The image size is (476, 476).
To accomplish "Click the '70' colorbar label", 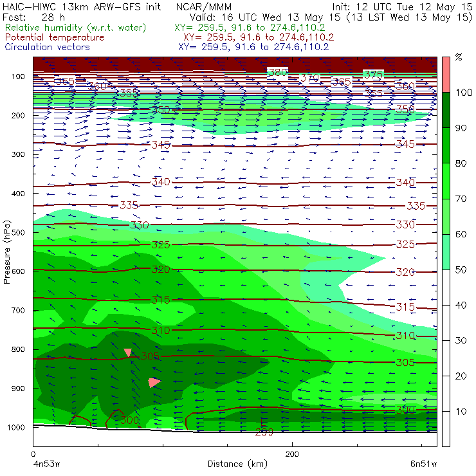I will coord(461,199).
